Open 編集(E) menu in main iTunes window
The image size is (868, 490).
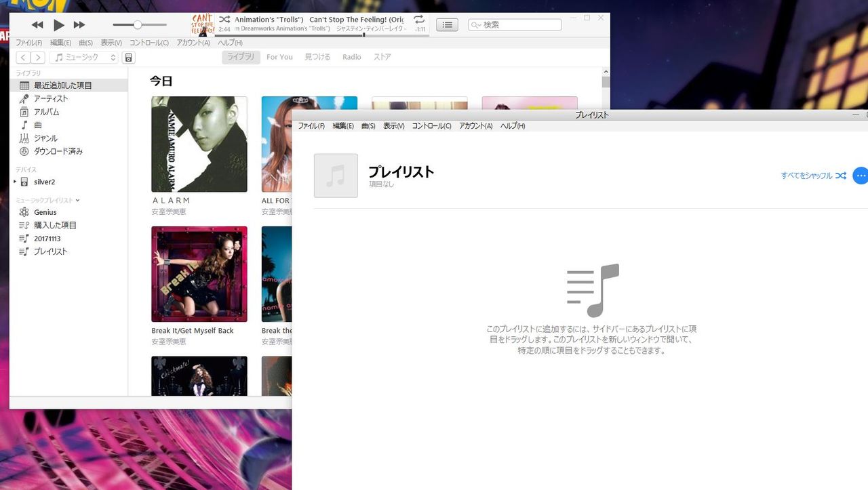point(60,43)
